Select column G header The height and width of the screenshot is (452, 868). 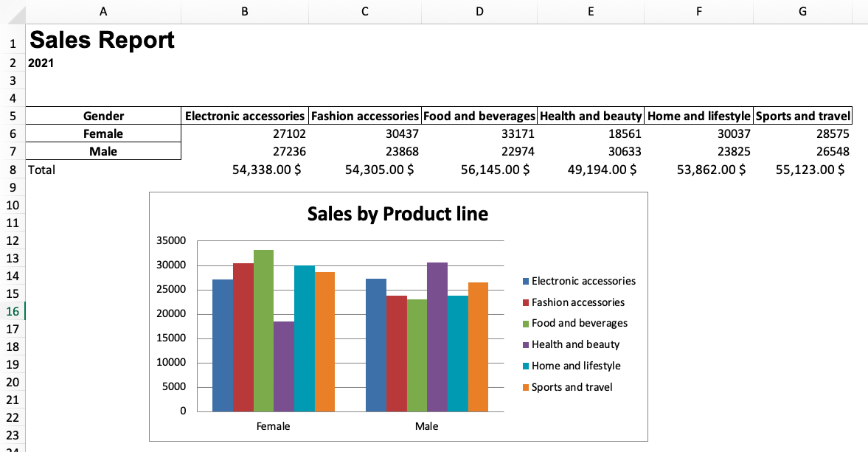802,11
